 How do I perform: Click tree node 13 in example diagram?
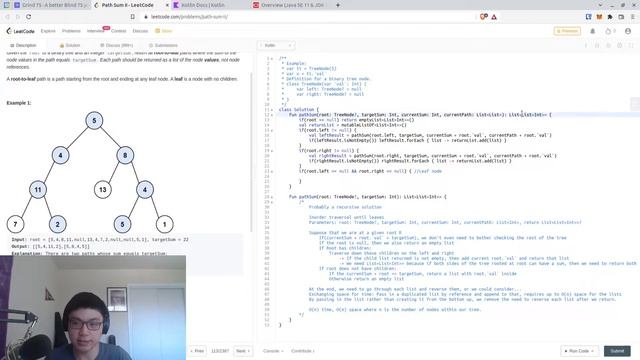tap(102, 190)
